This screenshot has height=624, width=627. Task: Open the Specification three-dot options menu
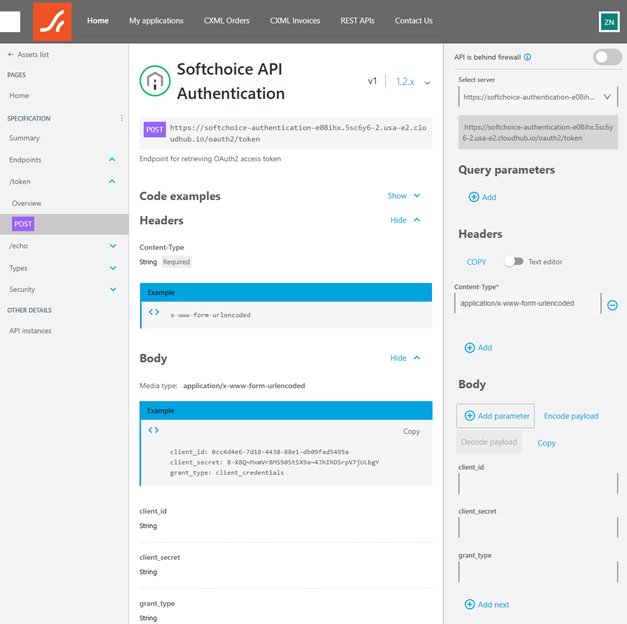[x=122, y=118]
